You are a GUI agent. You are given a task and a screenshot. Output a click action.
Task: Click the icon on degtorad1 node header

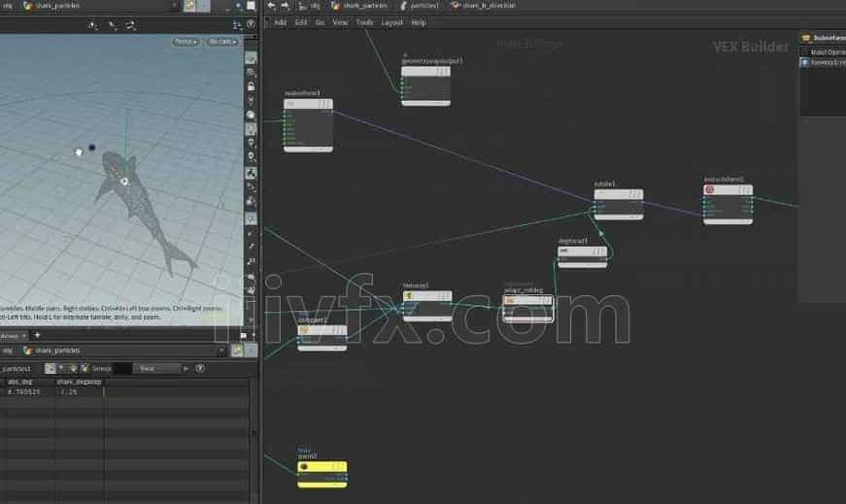coord(563,251)
